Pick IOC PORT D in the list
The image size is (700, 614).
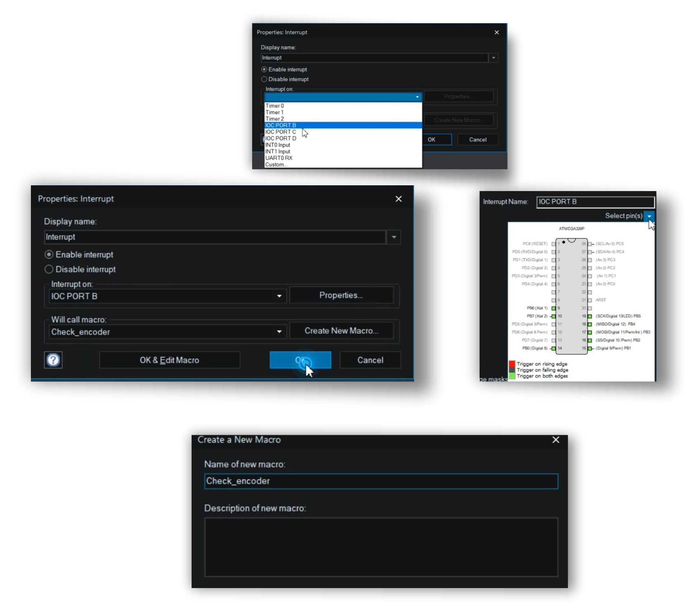point(343,138)
